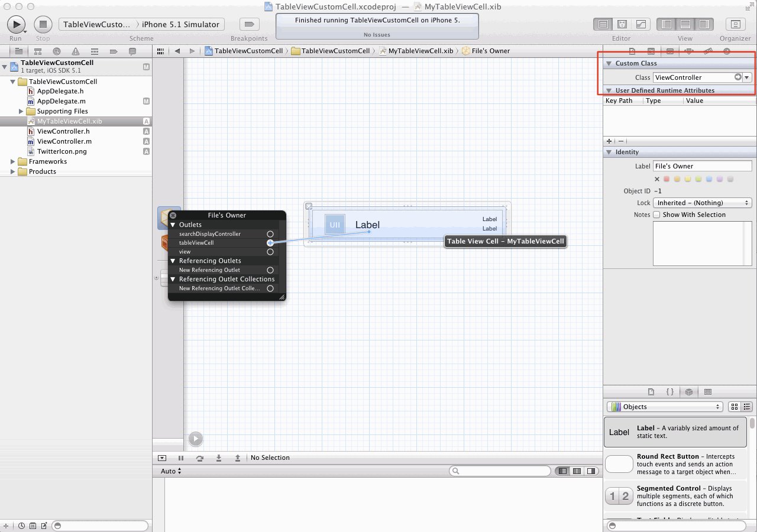Show the Issue navigator warning icon
The height and width of the screenshot is (532, 757).
coord(76,51)
